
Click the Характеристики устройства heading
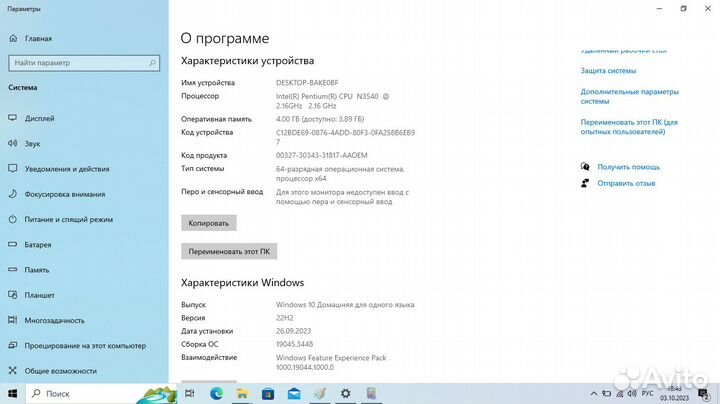(x=248, y=61)
